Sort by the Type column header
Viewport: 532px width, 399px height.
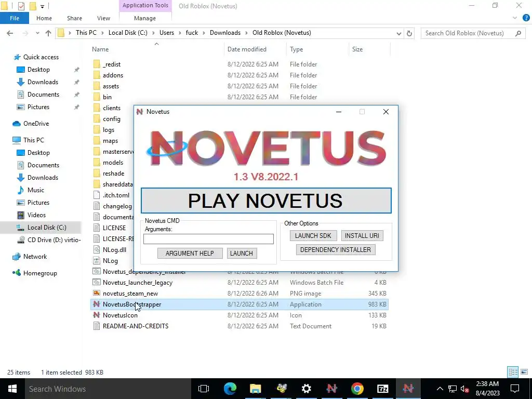(x=297, y=49)
